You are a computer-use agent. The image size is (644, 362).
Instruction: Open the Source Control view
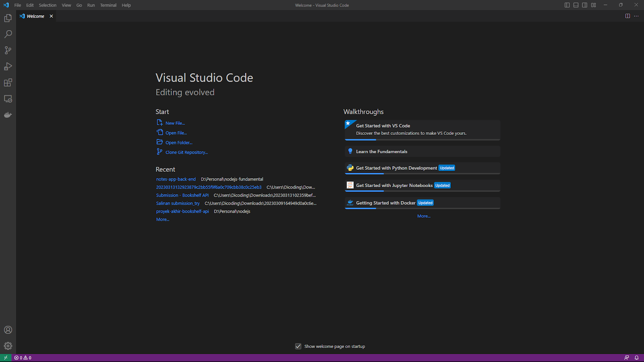8,50
